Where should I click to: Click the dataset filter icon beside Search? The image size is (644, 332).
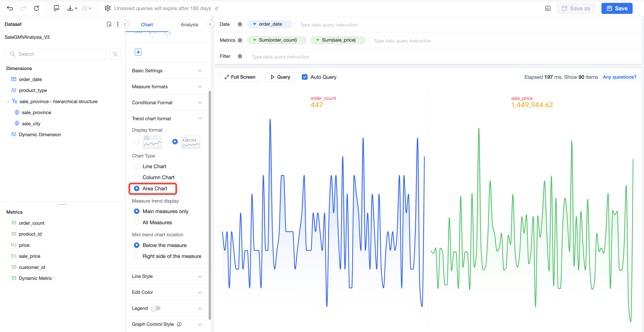click(115, 54)
